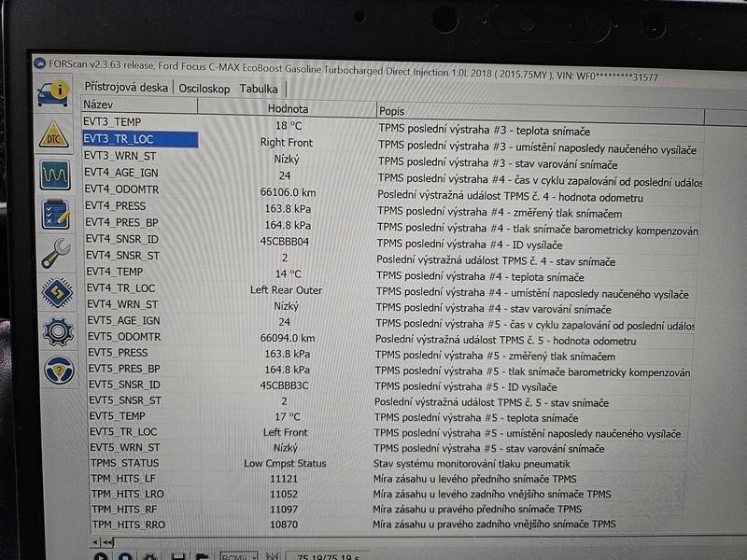Switch to the Tabulka tab
747x560 pixels.
point(259,90)
